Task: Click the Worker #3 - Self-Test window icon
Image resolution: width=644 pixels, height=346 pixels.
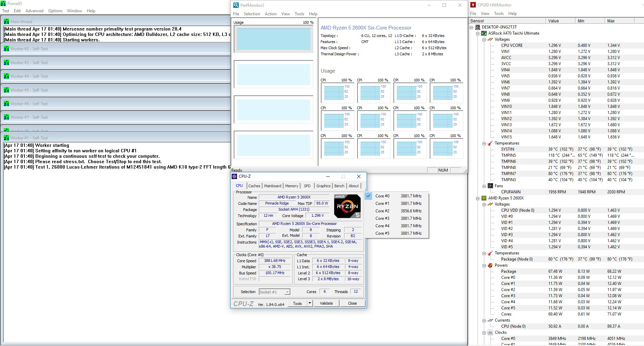Action: coord(6,62)
